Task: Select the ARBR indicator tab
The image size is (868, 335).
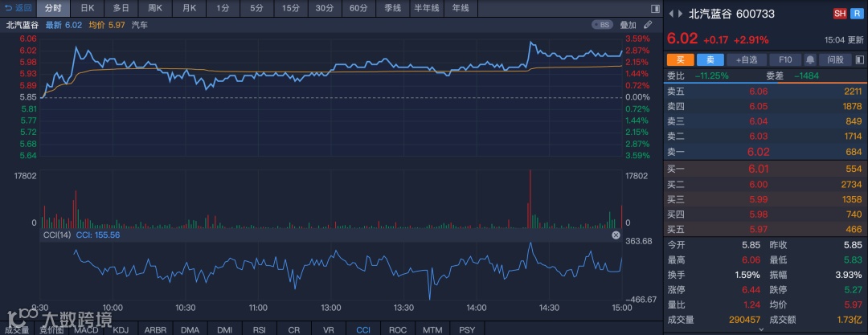Action: pyautogui.click(x=155, y=329)
